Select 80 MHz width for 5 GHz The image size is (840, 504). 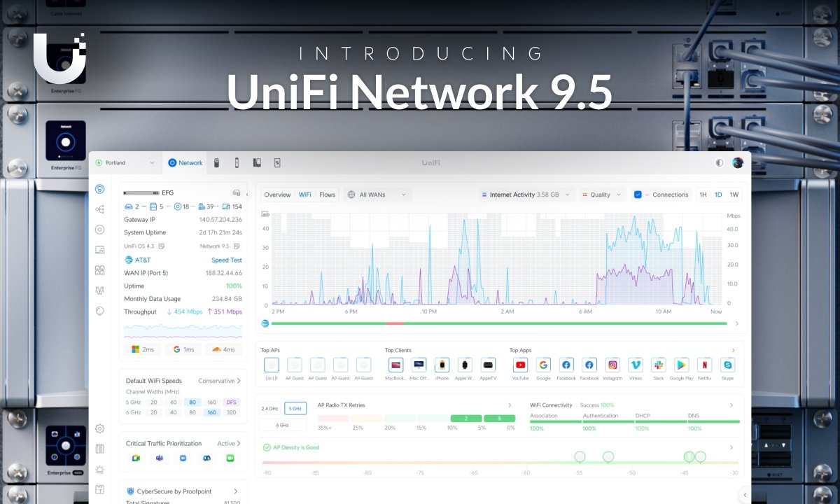click(x=191, y=402)
